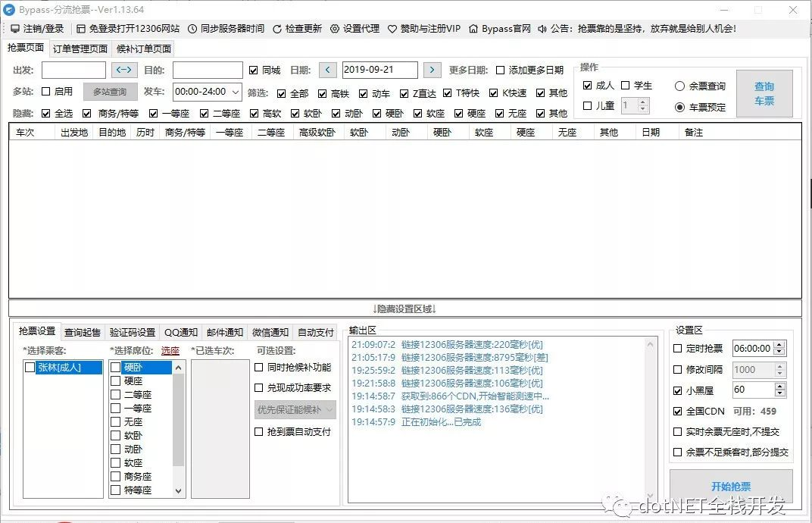Swap departure and destination with <-> button

tap(124, 70)
